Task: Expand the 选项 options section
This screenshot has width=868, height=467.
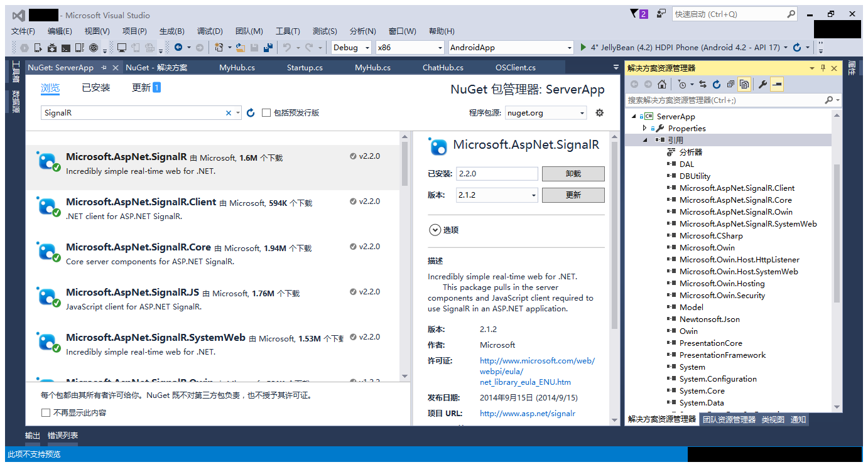Action: point(434,230)
